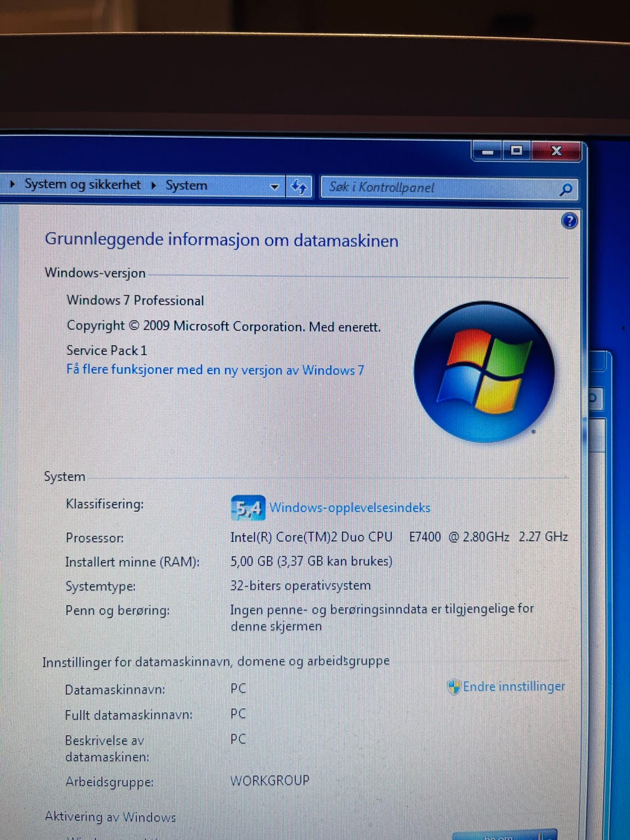Screen dimensions: 630x840
Task: Click the blue help question mark icon
Action: pos(570,220)
